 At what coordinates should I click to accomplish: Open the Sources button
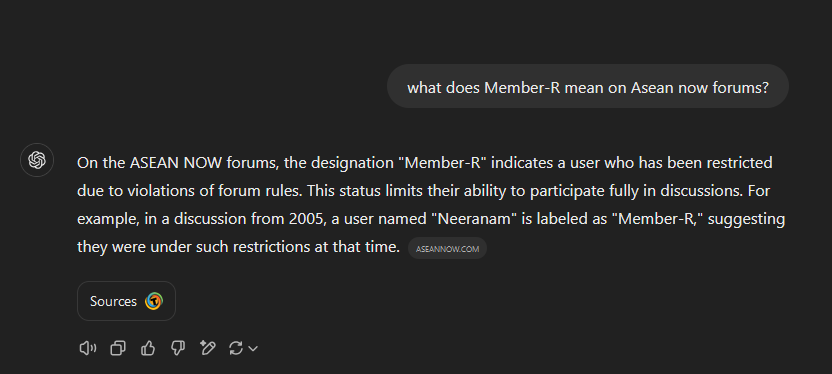(126, 301)
